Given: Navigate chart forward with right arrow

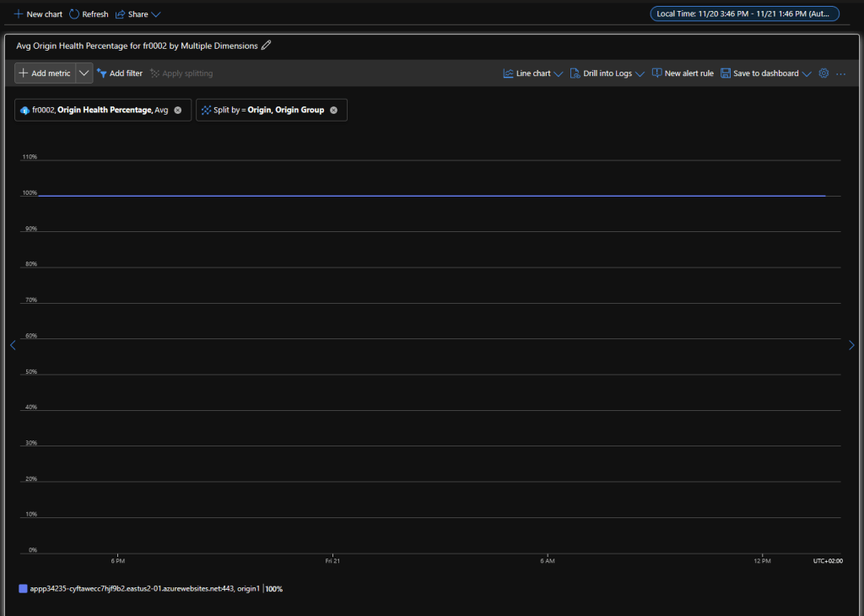Looking at the screenshot, I should pos(851,345).
